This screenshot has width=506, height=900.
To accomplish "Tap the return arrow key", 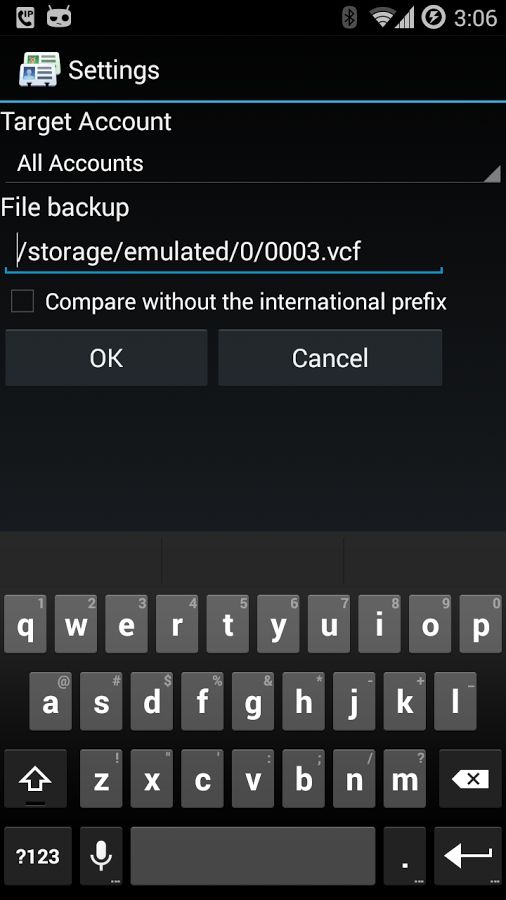I will click(468, 856).
